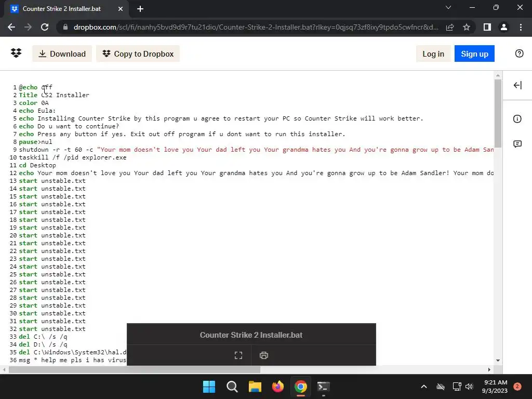Viewport: 532px width, 399px height.
Task: Open the terminal app in taskbar
Action: click(323, 387)
